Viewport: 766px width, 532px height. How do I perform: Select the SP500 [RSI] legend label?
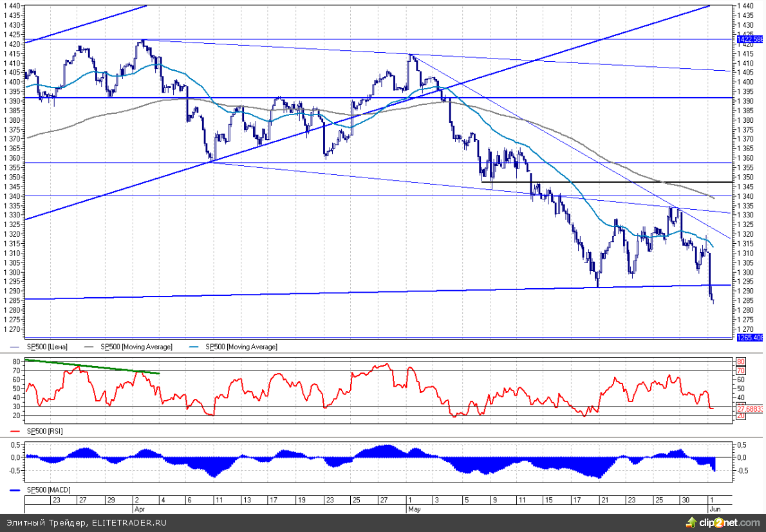coord(44,430)
